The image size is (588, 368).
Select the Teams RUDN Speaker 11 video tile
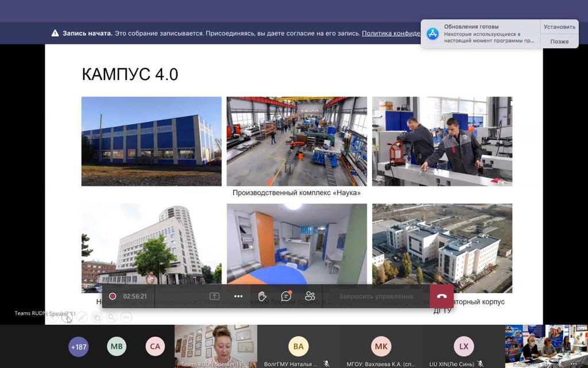[216, 346]
